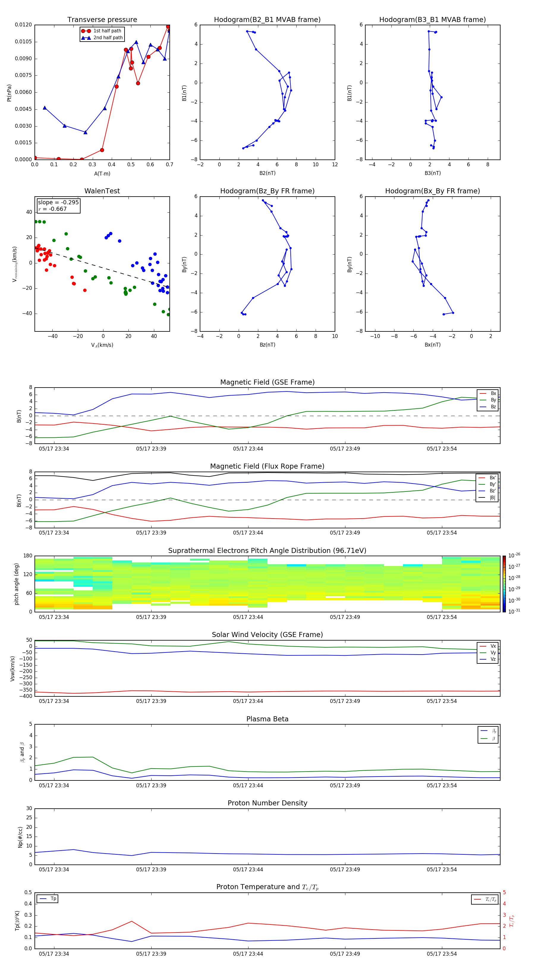
Task: Click the "Hodogram(Bx_By FR frame)" title
Action: click(x=432, y=191)
